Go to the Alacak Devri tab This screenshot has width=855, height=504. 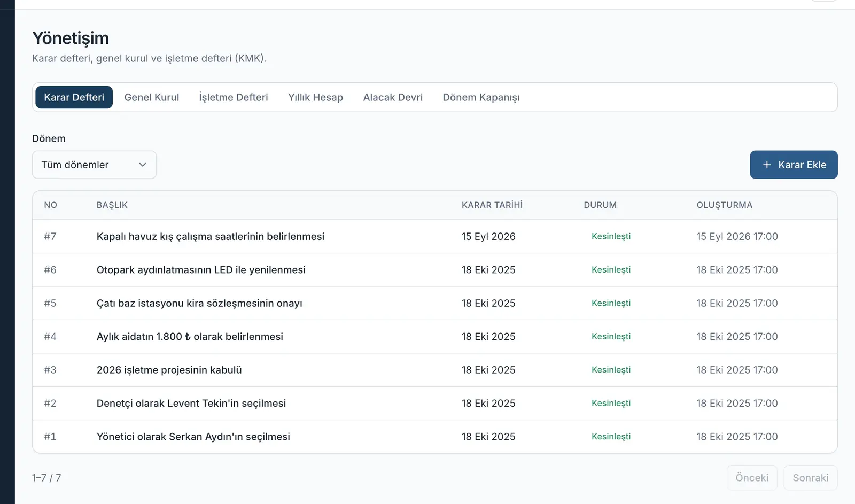coord(393,97)
